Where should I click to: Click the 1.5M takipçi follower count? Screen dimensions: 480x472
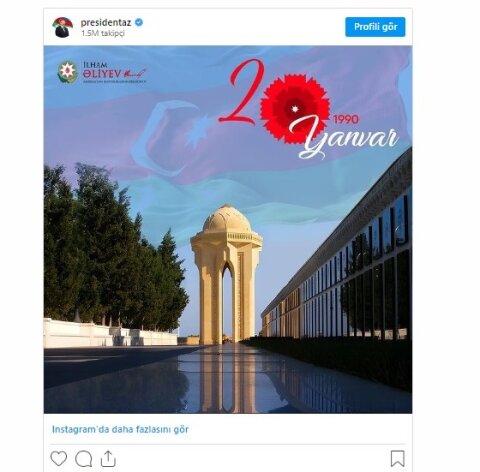pyautogui.click(x=103, y=33)
